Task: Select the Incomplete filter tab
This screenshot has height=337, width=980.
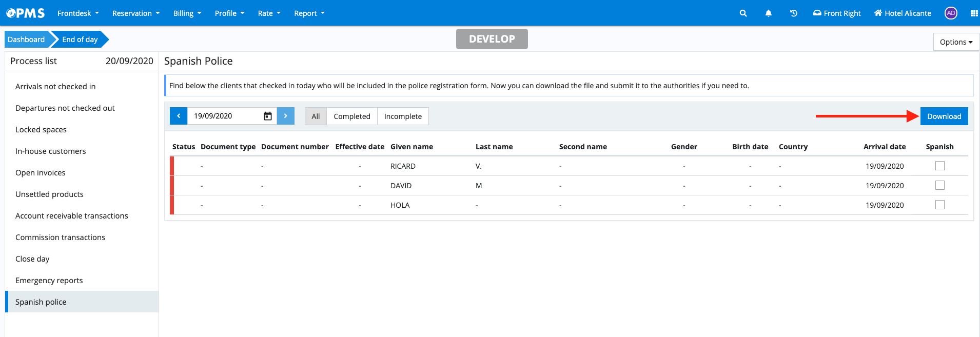Action: (403, 116)
